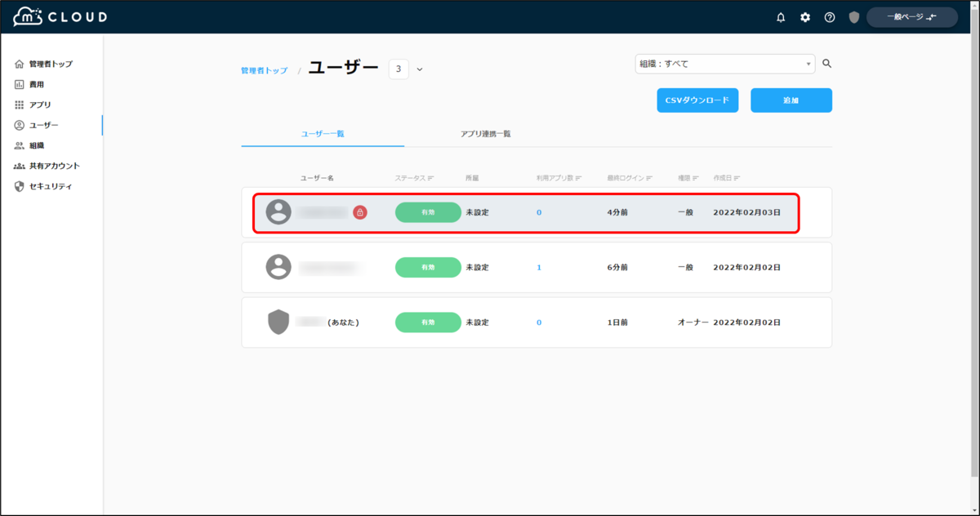This screenshot has height=516, width=980.
Task: Open the help question mark icon
Action: (830, 17)
